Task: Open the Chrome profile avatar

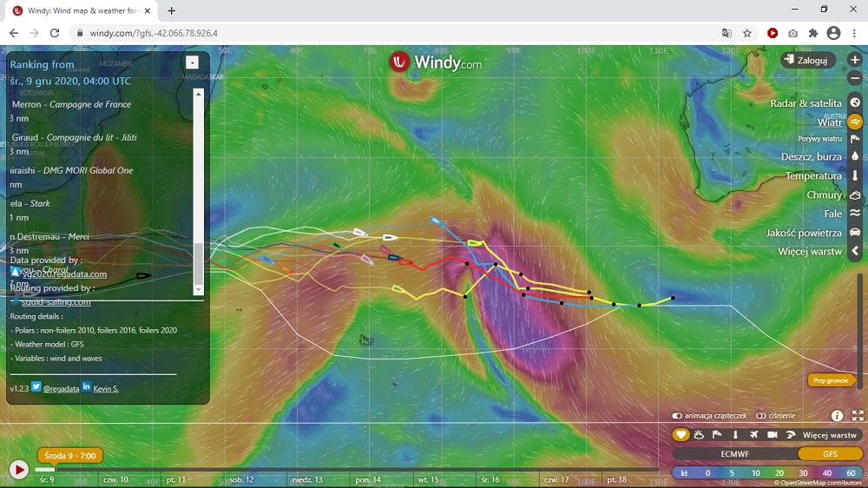Action: point(833,33)
